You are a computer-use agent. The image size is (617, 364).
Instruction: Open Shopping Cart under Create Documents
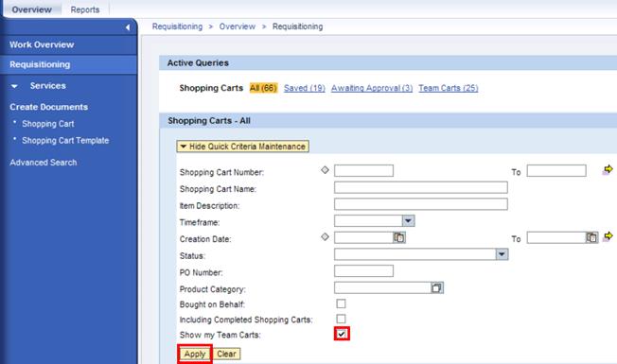[48, 124]
